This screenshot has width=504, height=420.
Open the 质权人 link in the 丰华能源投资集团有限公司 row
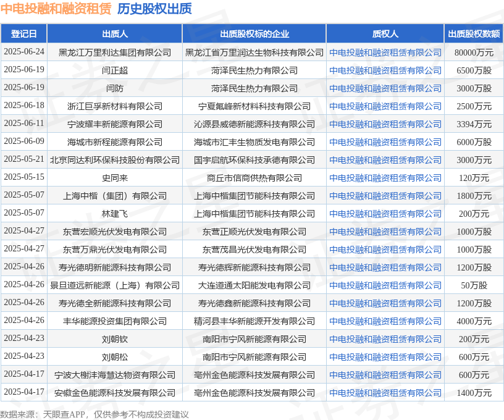(x=385, y=321)
